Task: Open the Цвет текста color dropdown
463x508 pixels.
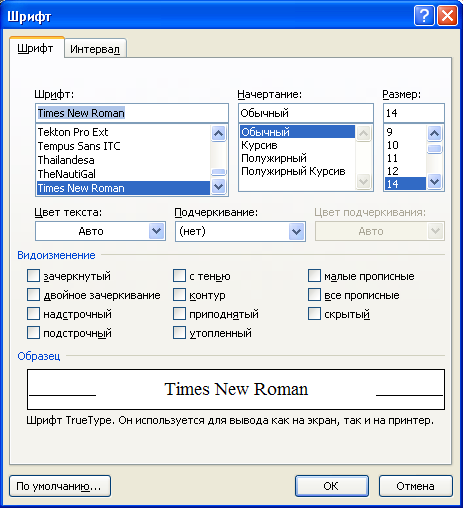Action: [x=100, y=231]
